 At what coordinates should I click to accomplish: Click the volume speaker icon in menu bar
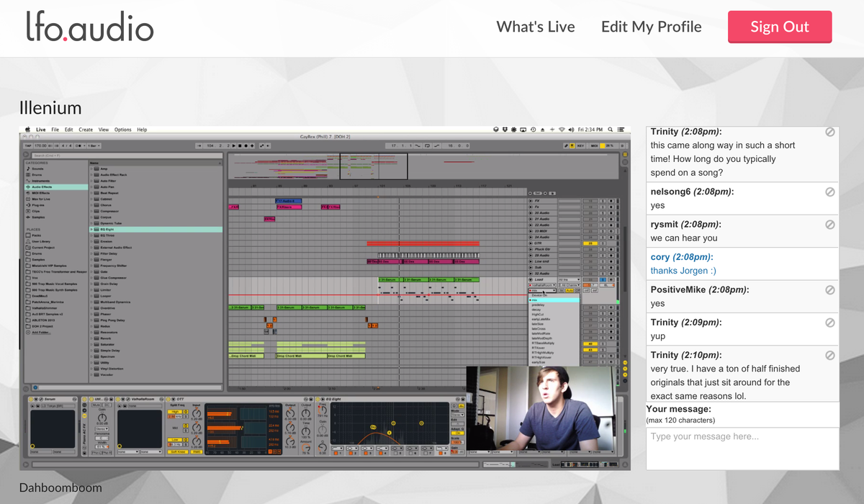tap(572, 130)
